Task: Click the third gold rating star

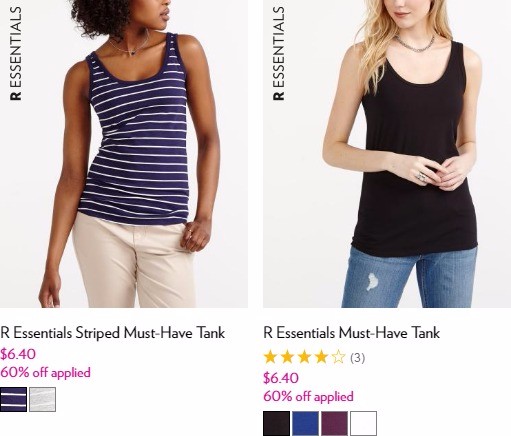Action: tap(304, 357)
